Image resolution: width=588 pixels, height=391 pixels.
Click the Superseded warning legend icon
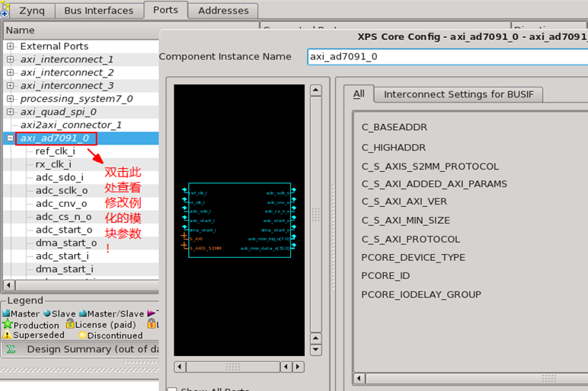coord(7,335)
